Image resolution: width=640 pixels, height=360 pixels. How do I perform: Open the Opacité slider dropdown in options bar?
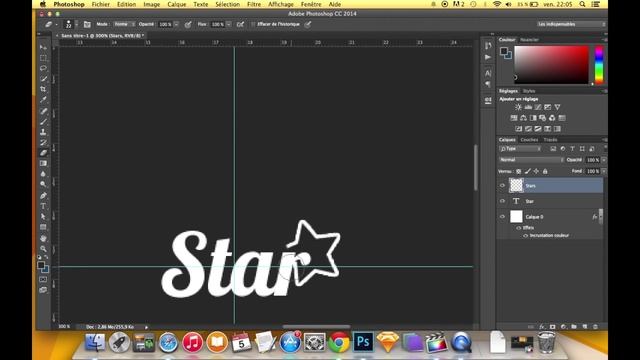point(176,24)
